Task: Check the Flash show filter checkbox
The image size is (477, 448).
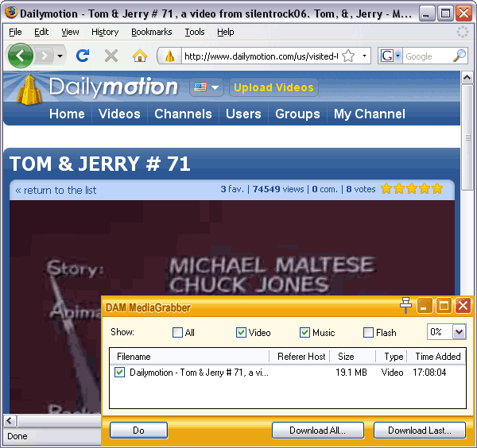Action: tap(368, 333)
